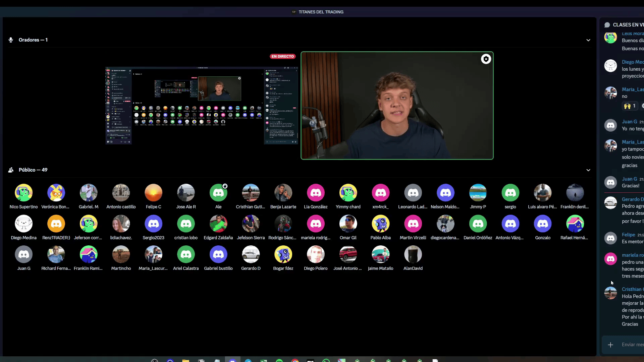
Task: Collapse the Público section chevron
Action: point(588,170)
